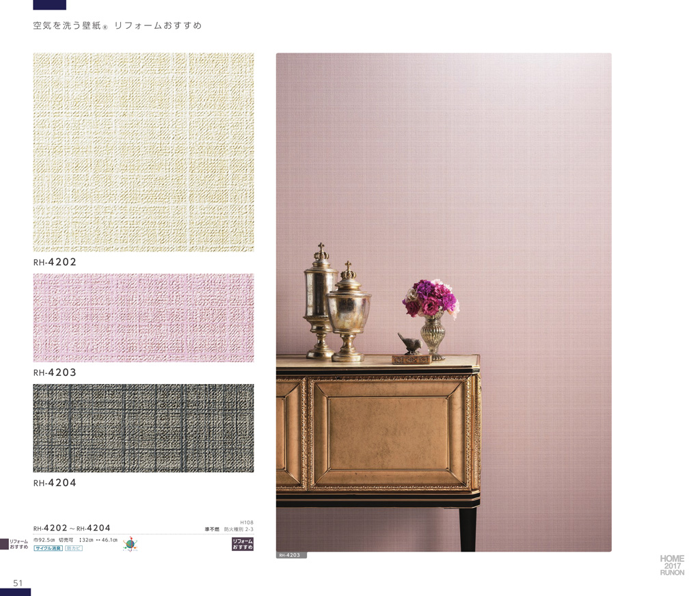
Task: Click the globe recycling eco icon
Action: click(x=130, y=544)
